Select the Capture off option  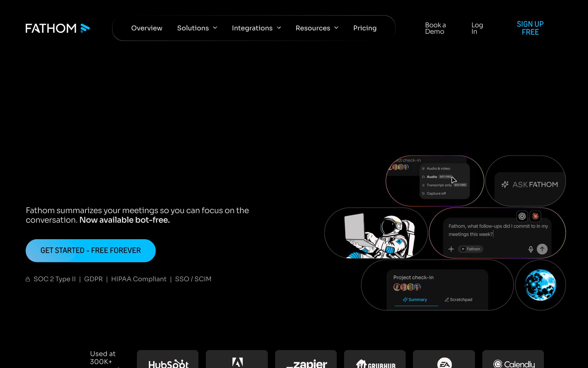point(434,194)
